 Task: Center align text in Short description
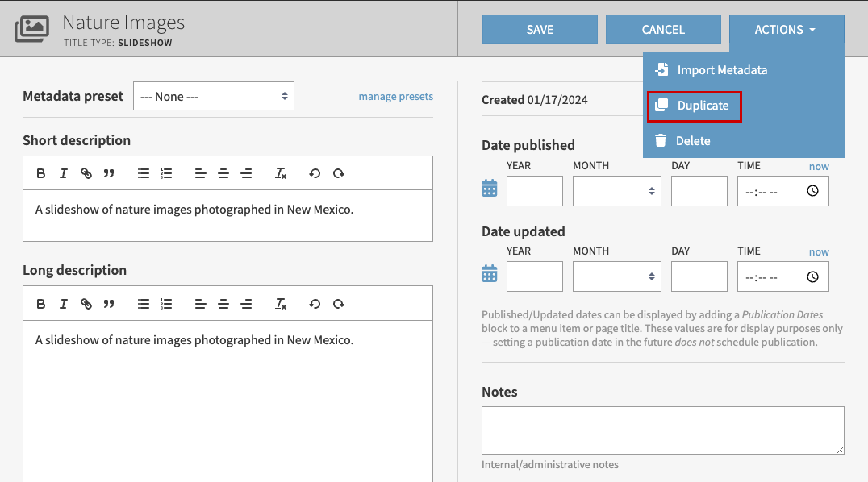223,173
